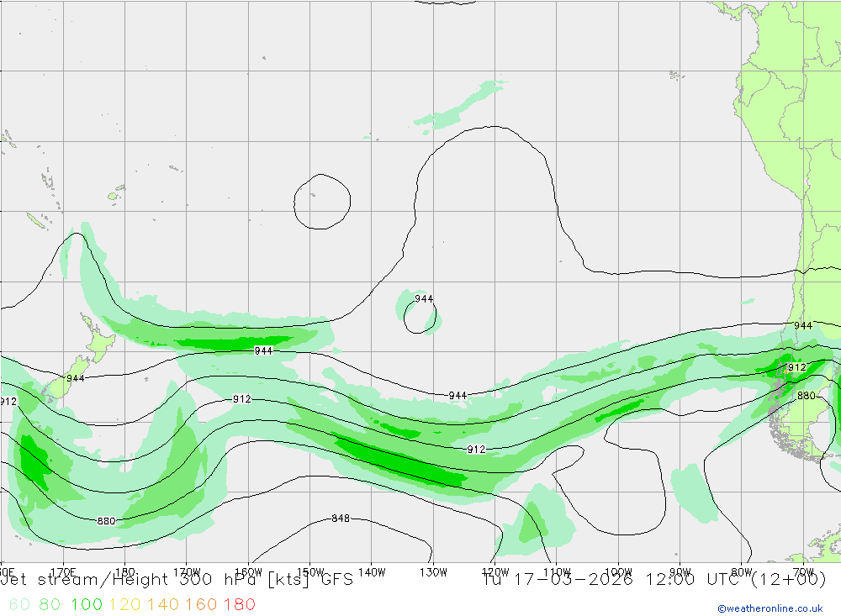841x616 pixels.
Task: Click the 80W longitude label
Action: pyautogui.click(x=742, y=572)
